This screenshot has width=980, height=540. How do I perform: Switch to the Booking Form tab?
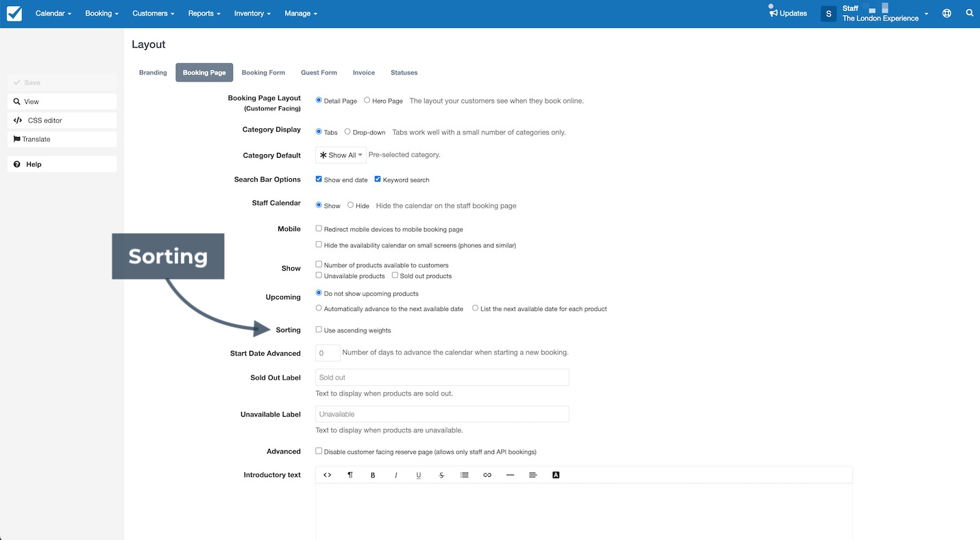(x=263, y=73)
